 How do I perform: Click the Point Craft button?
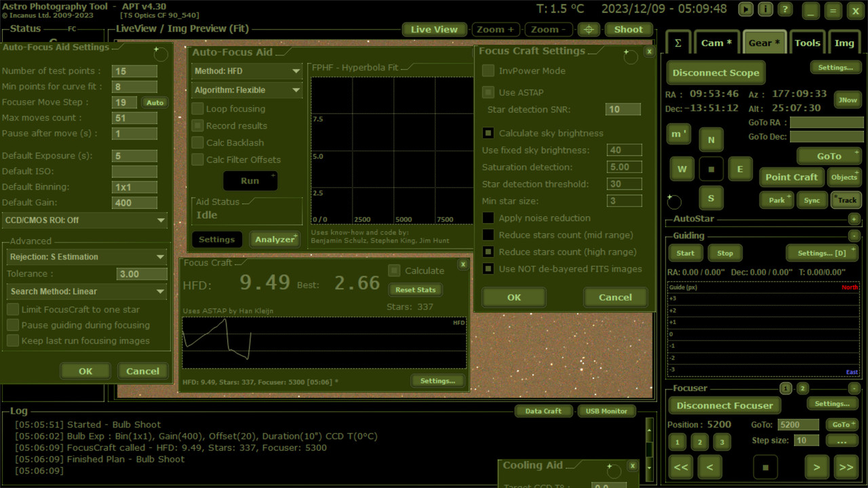click(x=791, y=177)
